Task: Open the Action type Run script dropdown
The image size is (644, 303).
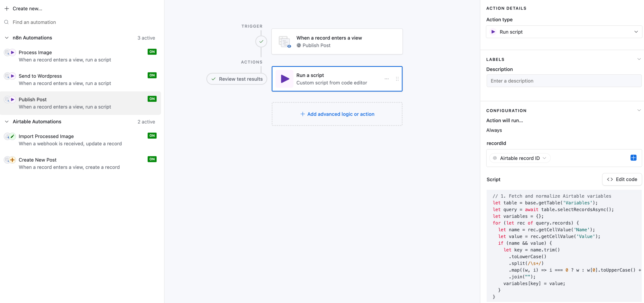Action: click(x=564, y=32)
